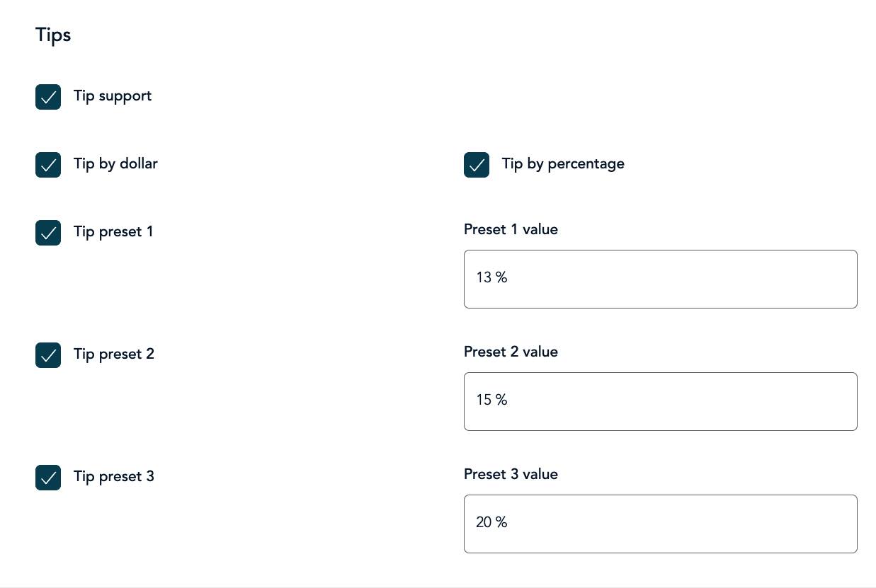This screenshot has height=588, width=876.
Task: Click the "Preset 2 value" field label
Action: 511,352
